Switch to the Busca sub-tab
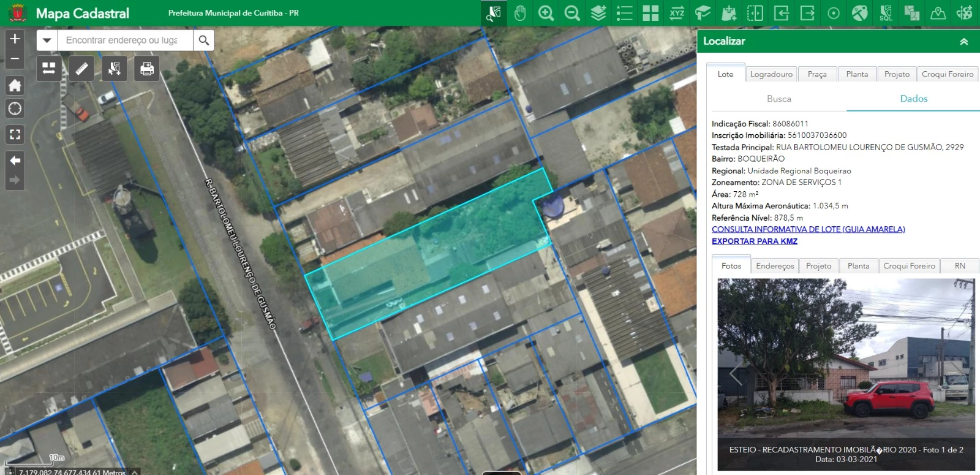The width and height of the screenshot is (980, 475). pyautogui.click(x=778, y=99)
